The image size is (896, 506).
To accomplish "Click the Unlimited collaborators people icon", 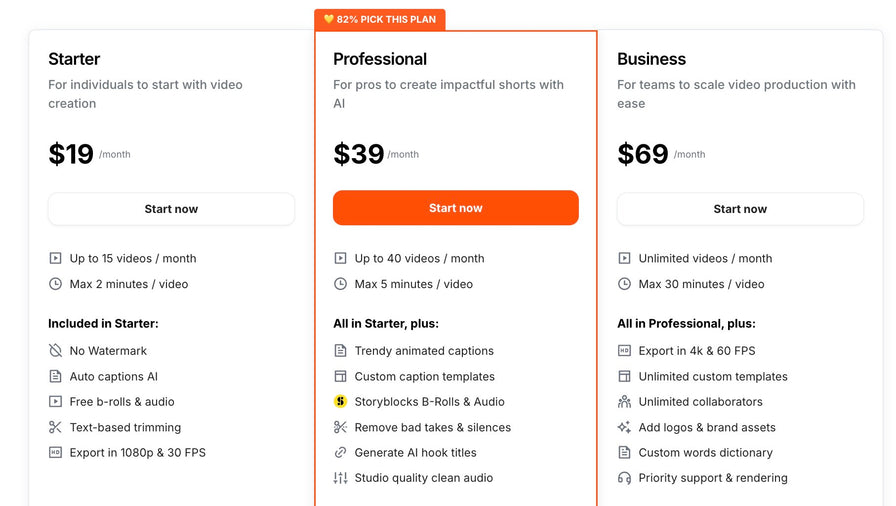I will click(x=624, y=402).
